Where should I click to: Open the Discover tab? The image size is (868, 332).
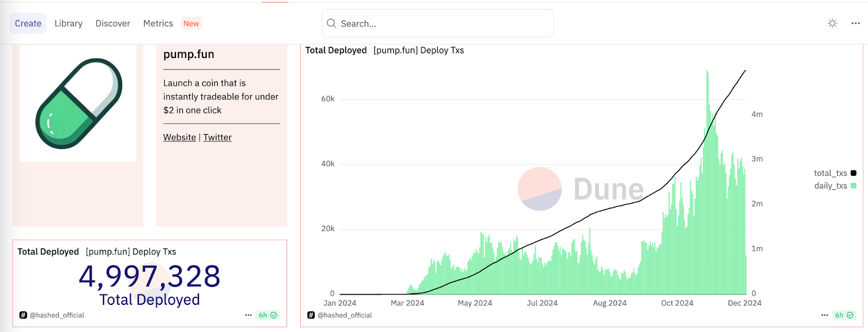pos(113,23)
